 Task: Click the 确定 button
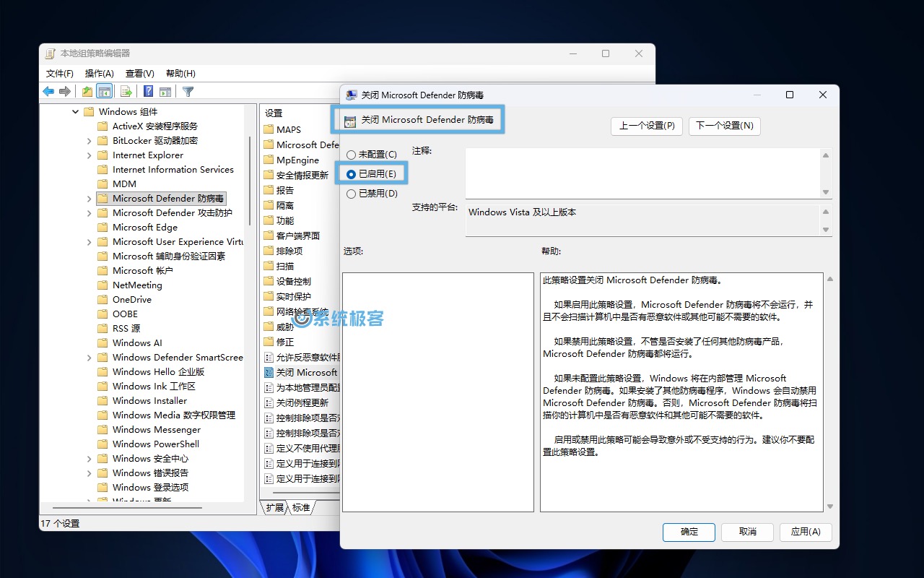coord(689,532)
